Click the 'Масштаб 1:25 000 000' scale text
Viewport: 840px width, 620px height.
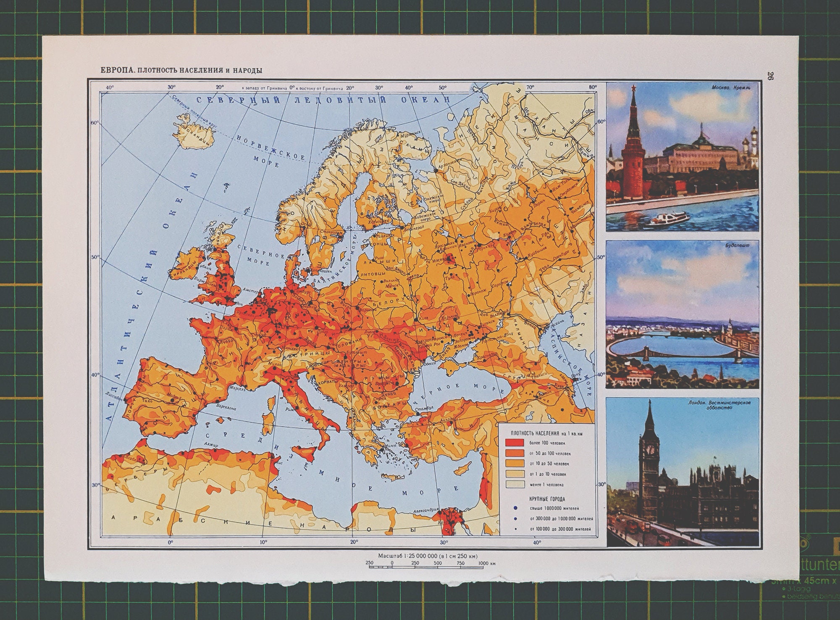(x=428, y=556)
